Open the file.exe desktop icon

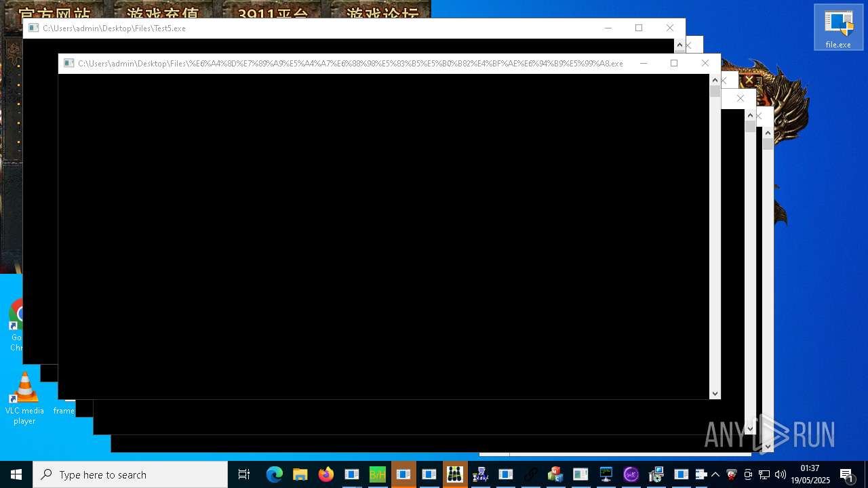(x=839, y=27)
